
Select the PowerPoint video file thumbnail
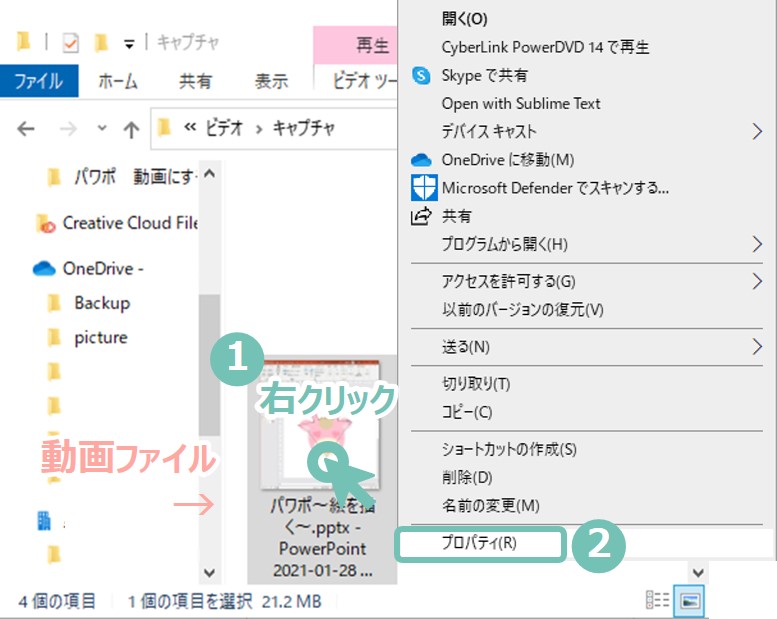coord(321,425)
